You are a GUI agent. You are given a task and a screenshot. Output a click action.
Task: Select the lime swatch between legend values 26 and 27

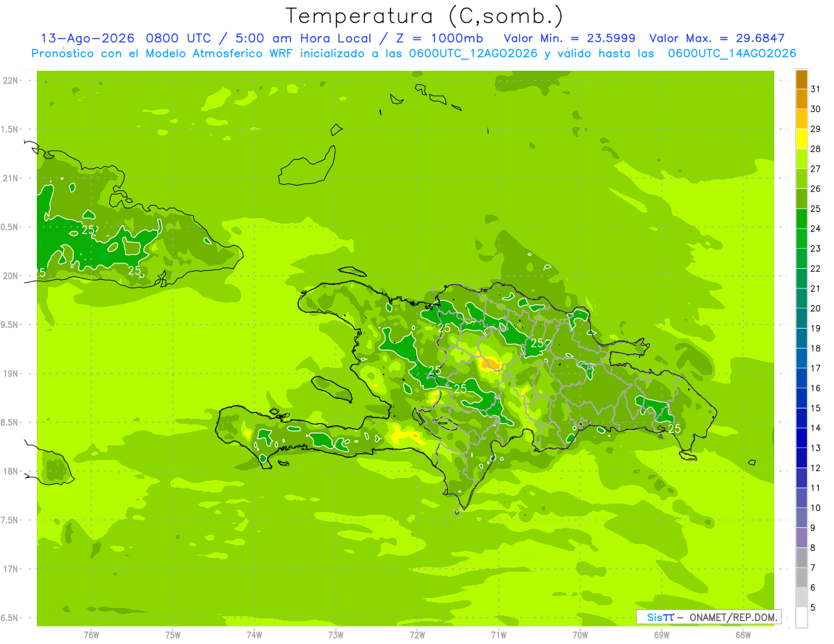tap(801, 179)
